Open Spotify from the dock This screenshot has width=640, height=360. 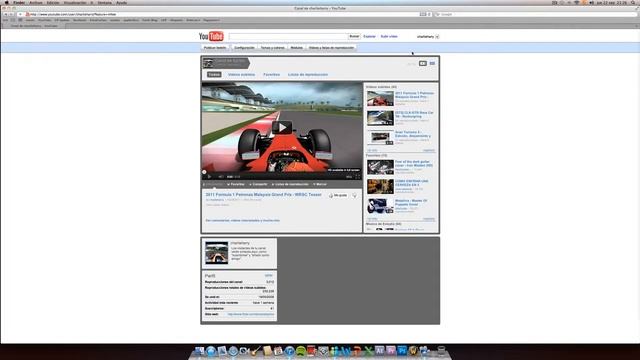point(301,351)
